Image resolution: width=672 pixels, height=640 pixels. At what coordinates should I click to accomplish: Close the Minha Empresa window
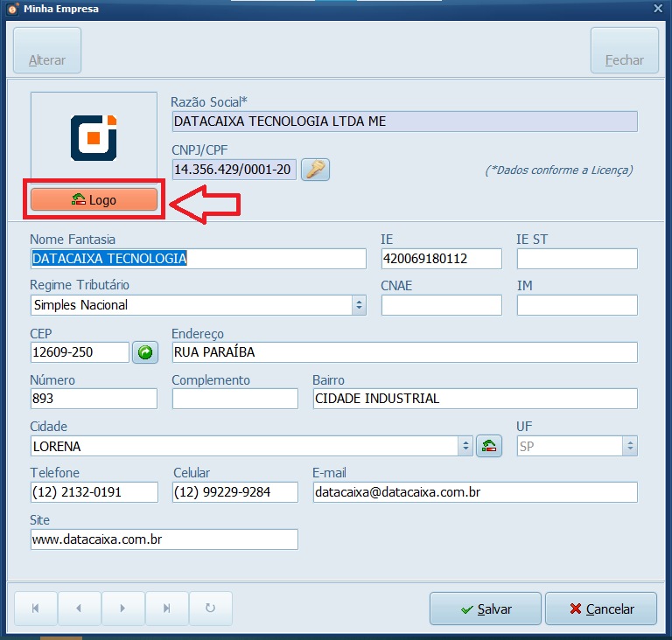click(658, 9)
